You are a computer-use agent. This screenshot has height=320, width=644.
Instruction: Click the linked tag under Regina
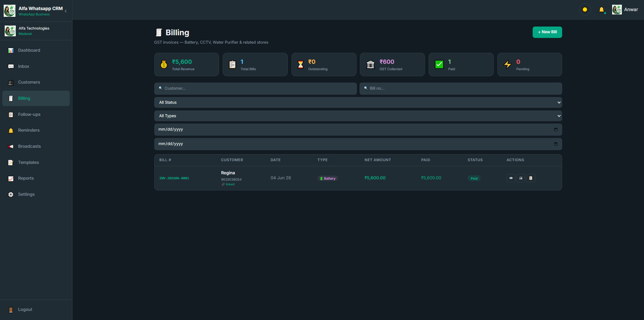point(228,184)
